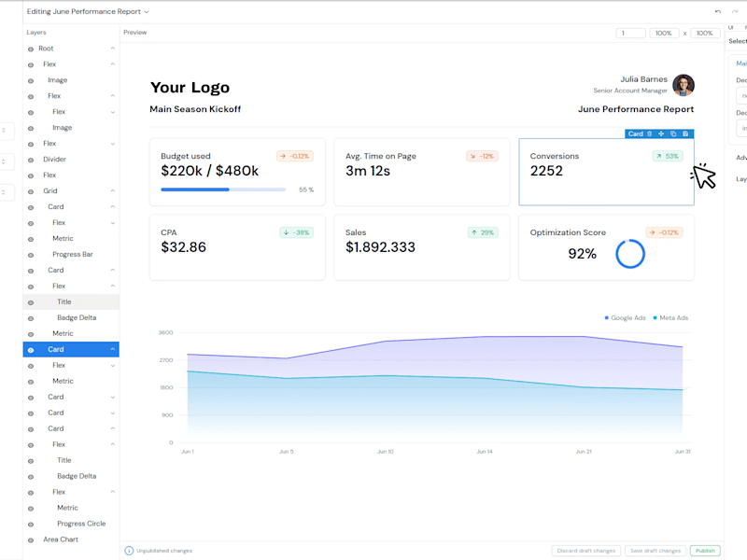The image size is (747, 560).
Task: Click the Conversions card in preview
Action: coord(606,172)
